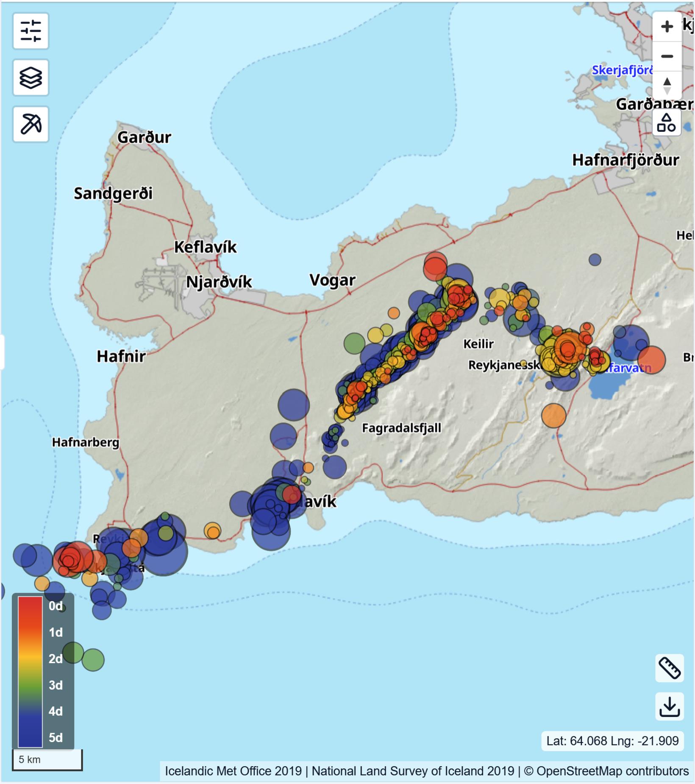Click the 5 km scale bar
The height and width of the screenshot is (784, 695).
[47, 759]
